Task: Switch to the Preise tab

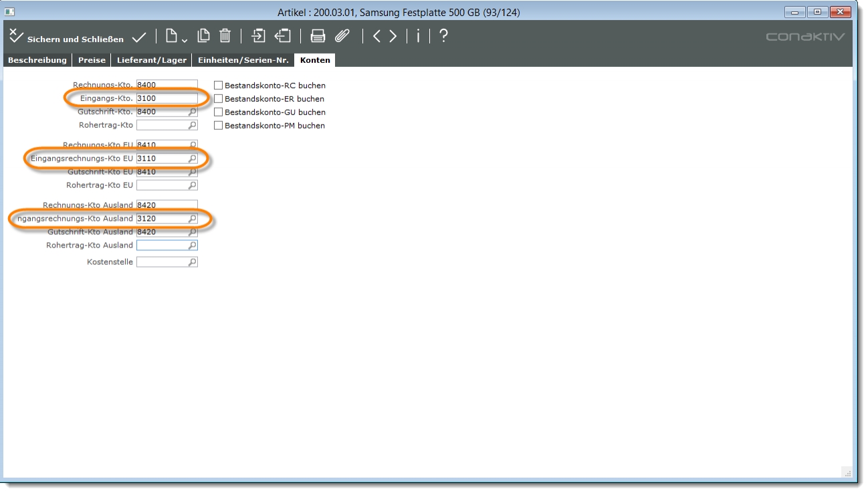Action: [92, 60]
